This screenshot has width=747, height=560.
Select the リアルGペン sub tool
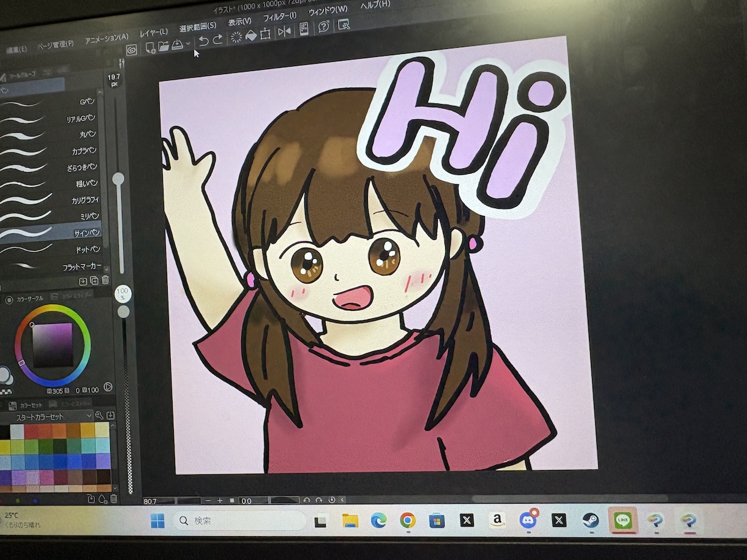click(x=50, y=118)
